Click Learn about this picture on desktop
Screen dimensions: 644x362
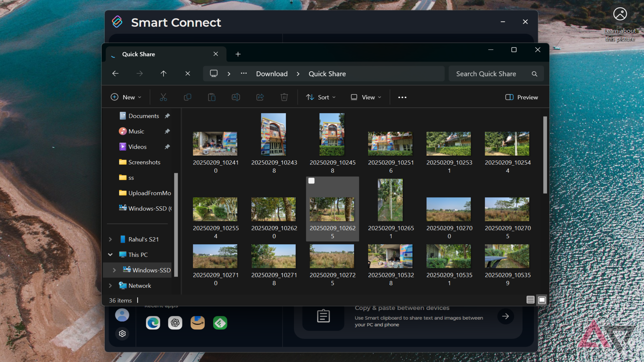pos(620,24)
